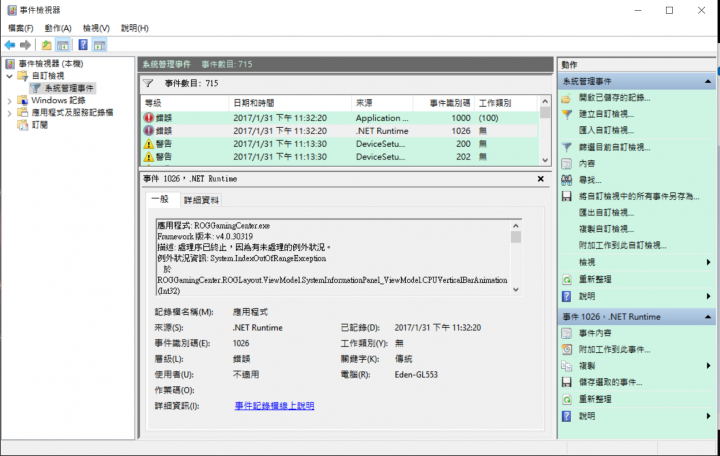The height and width of the screenshot is (456, 720).
Task: Click the event list scrollbar down arrow
Action: click(x=545, y=160)
